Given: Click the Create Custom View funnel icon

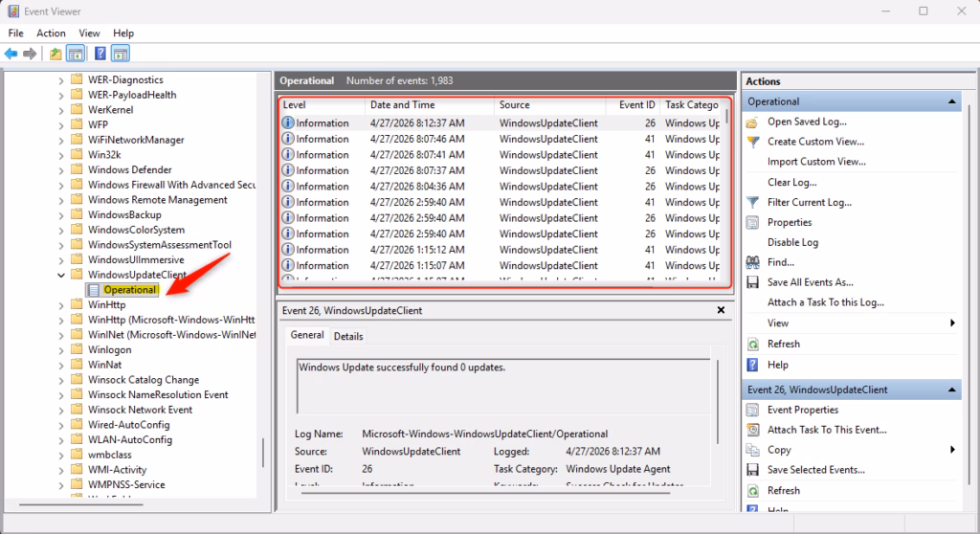Looking at the screenshot, I should [x=752, y=142].
